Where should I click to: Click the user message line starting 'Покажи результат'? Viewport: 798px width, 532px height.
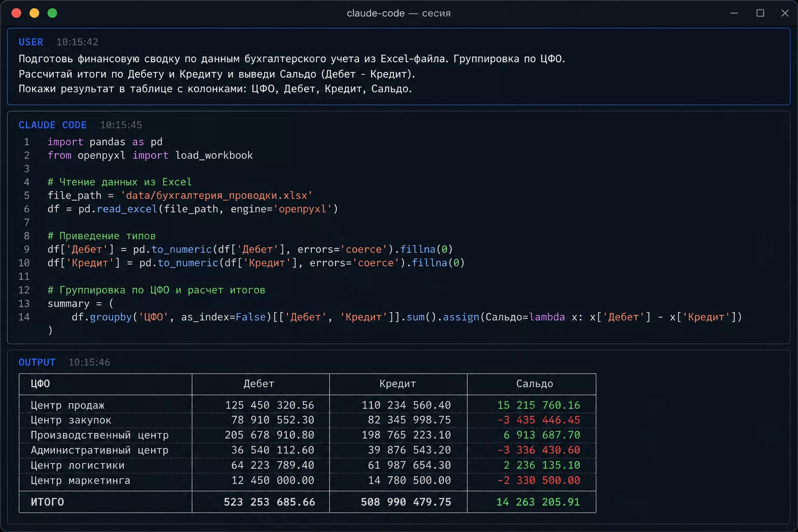216,89
